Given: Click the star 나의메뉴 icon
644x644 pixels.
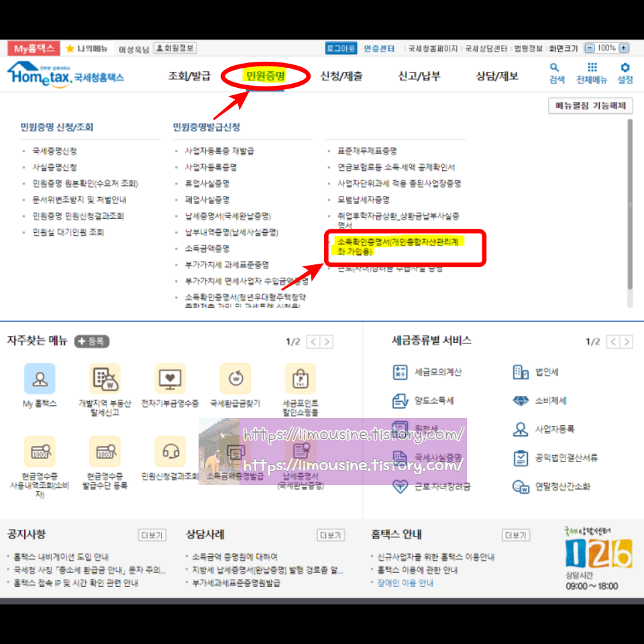Looking at the screenshot, I should point(70,48).
